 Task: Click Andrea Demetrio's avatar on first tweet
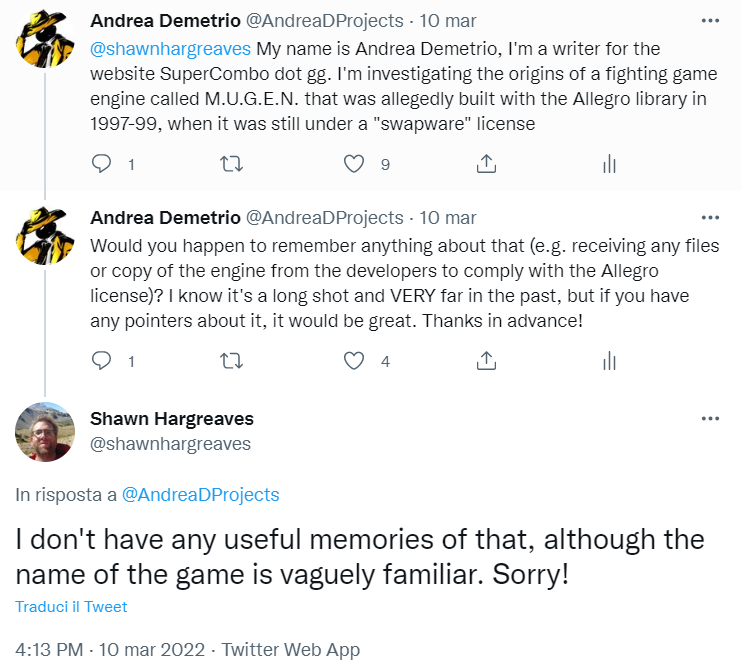(x=45, y=40)
